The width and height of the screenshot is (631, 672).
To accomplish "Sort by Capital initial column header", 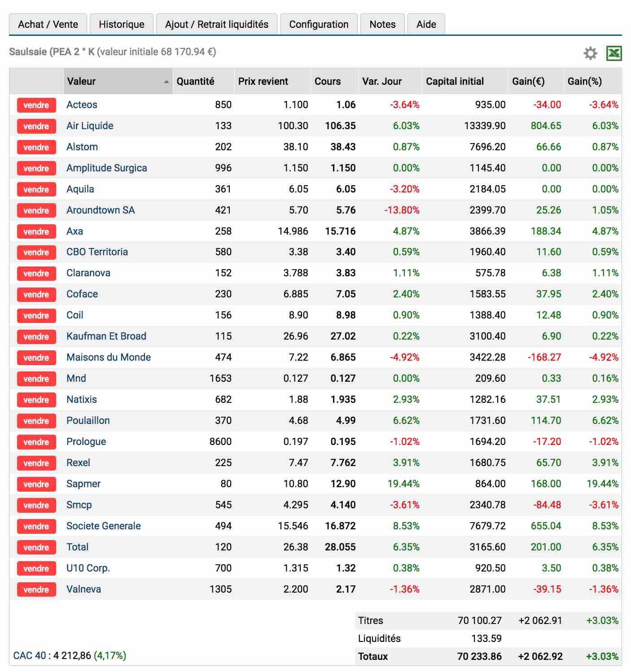I will (x=464, y=81).
